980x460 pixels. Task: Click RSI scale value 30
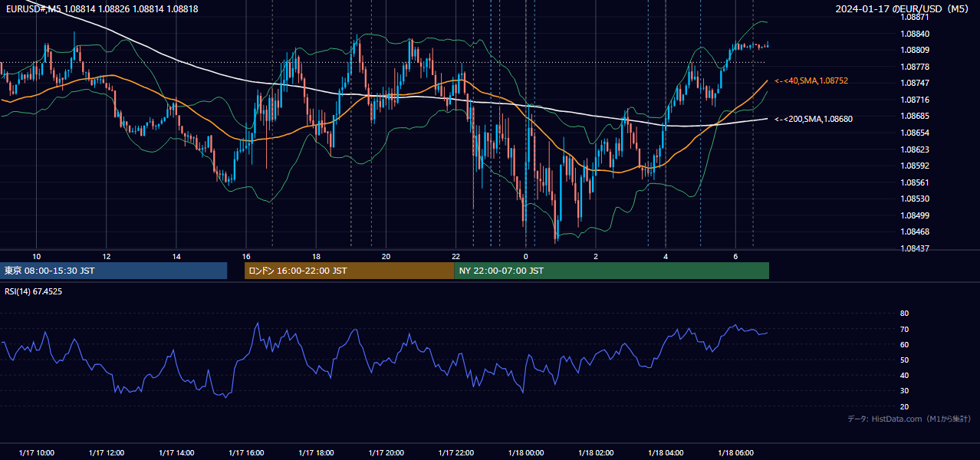[x=904, y=391]
